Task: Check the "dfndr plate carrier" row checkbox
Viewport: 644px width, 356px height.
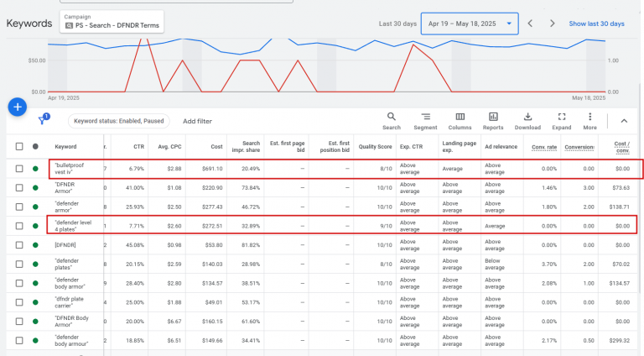Action: tap(19, 302)
